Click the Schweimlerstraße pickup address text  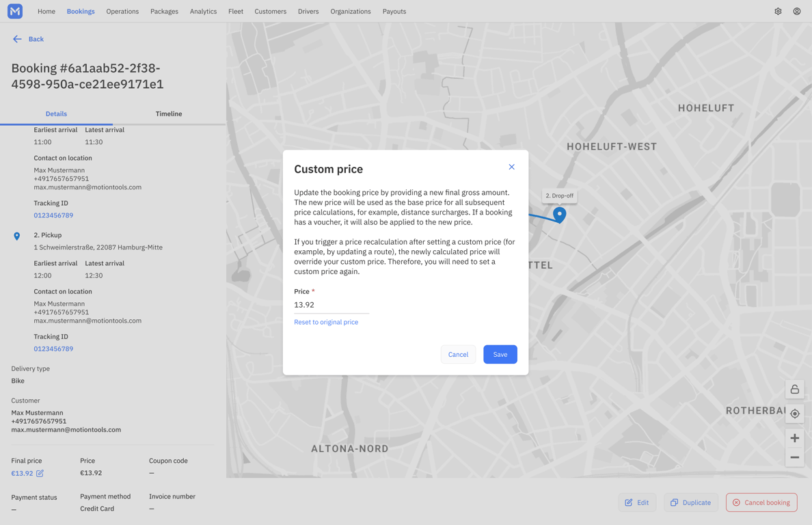(x=98, y=247)
